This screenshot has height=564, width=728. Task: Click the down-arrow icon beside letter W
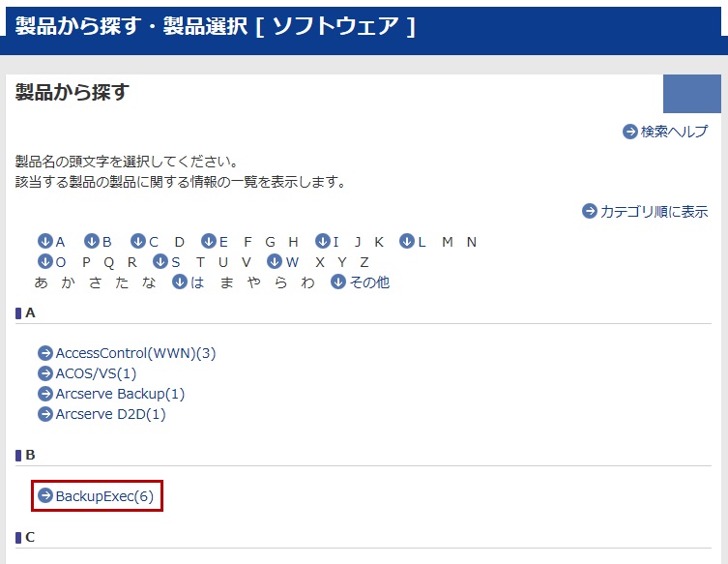(275, 261)
